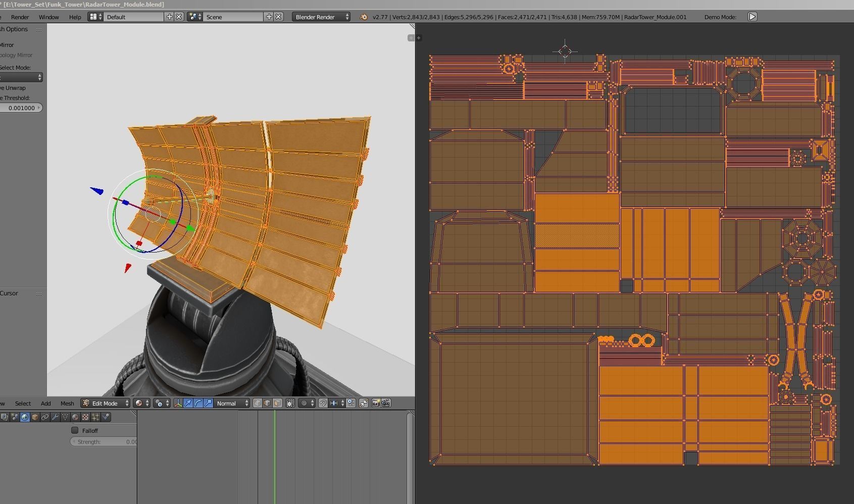The width and height of the screenshot is (854, 504).
Task: Switch to edge select mode
Action: coord(267,403)
